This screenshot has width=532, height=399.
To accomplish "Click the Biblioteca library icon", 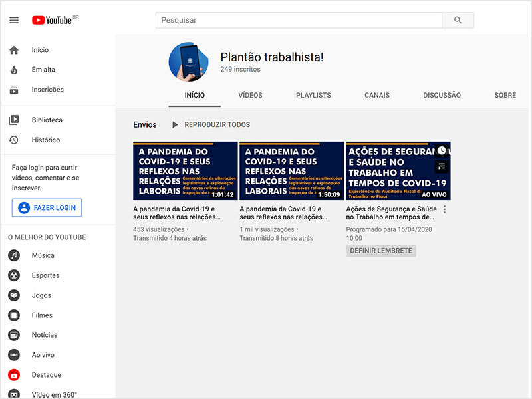I will click(x=14, y=120).
